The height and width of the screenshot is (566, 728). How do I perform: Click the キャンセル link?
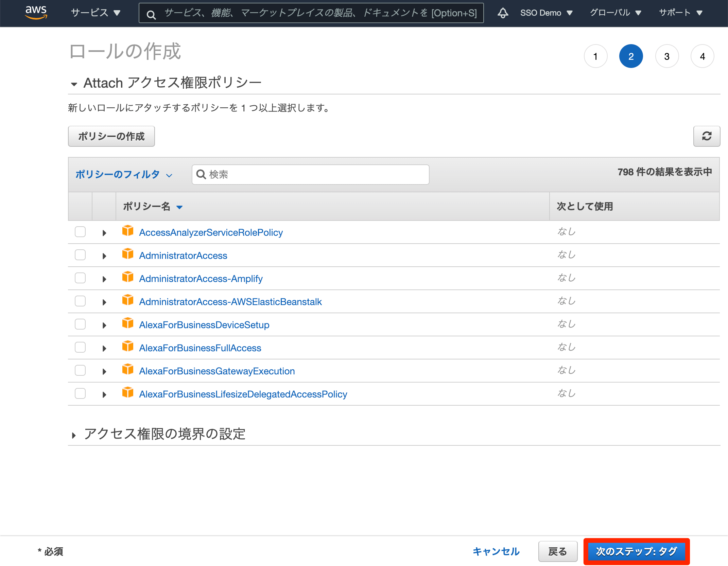pos(496,551)
